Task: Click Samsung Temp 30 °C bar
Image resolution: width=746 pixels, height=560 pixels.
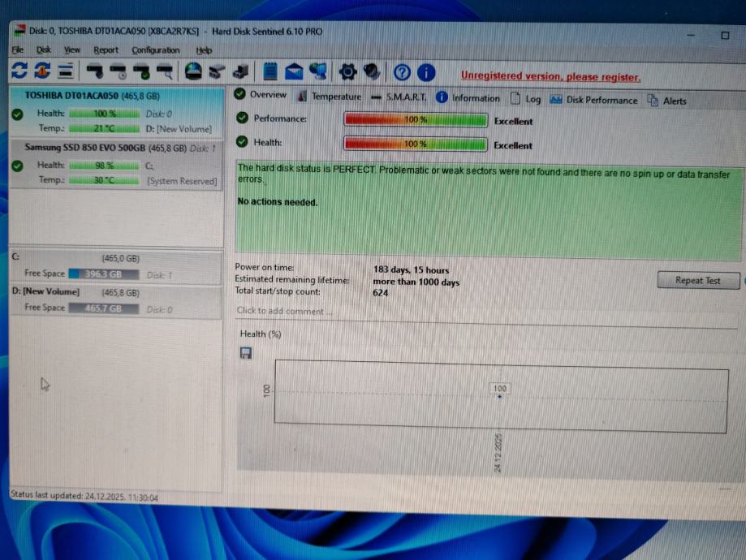Action: point(104,180)
